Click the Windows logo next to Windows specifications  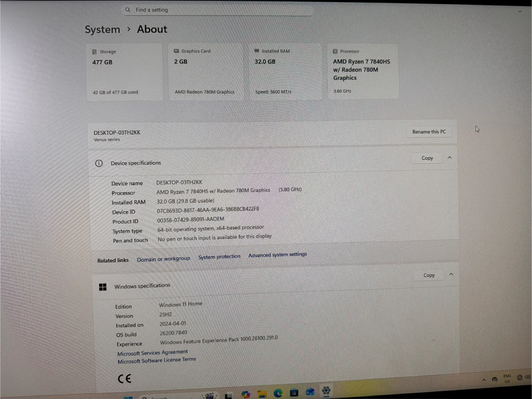point(103,287)
